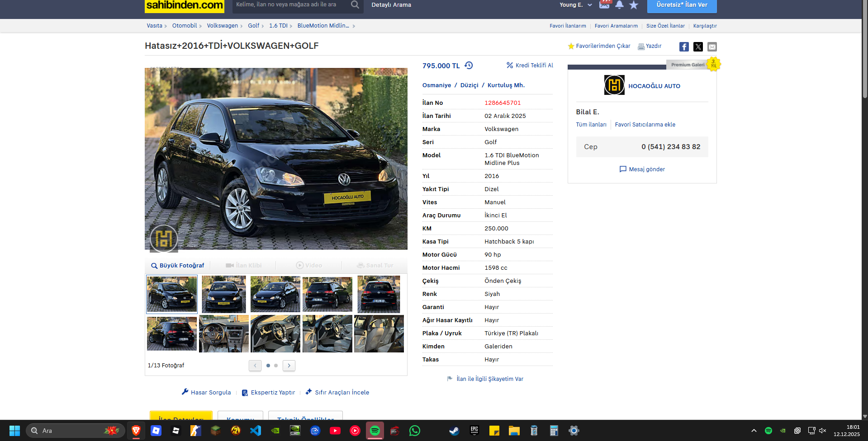The width and height of the screenshot is (868, 441).
Task: Send message via Mesaj gönder
Action: coord(642,169)
